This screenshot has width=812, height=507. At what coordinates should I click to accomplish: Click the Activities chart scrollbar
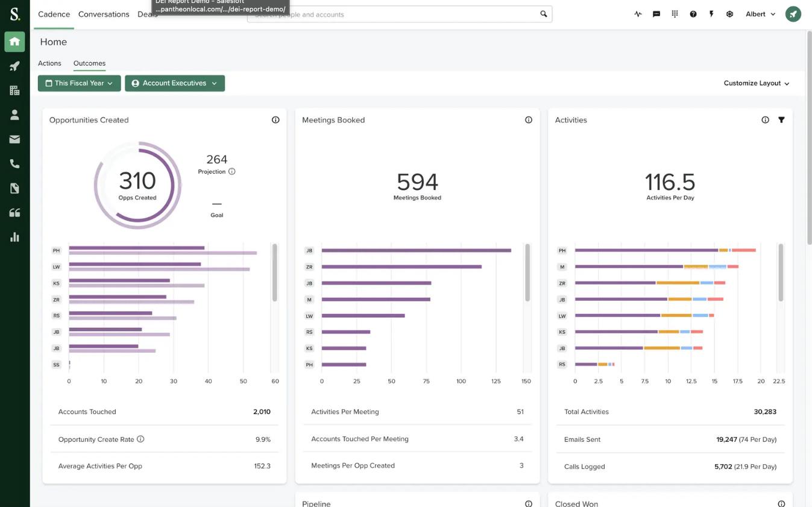coord(781,272)
